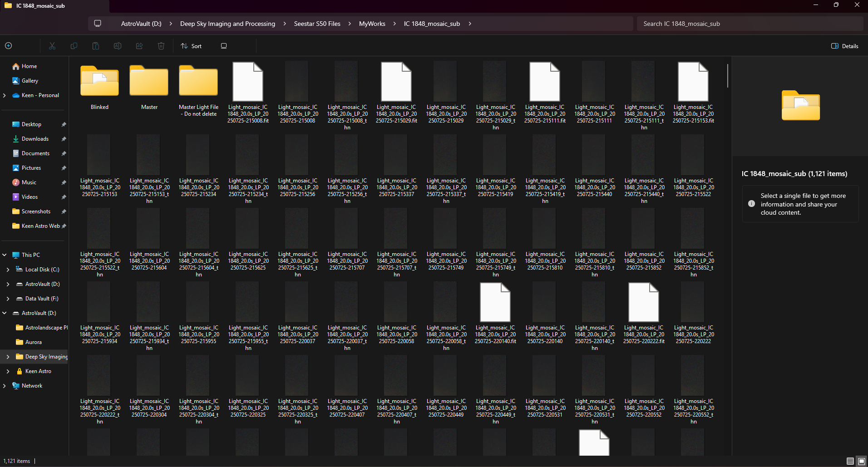
Task: Click the Cut icon in the toolbar
Action: [x=52, y=46]
